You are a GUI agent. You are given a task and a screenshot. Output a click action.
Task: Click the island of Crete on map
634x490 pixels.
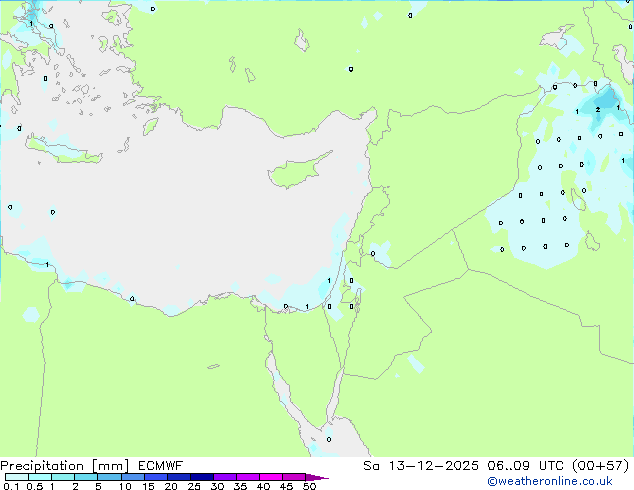click(63, 151)
